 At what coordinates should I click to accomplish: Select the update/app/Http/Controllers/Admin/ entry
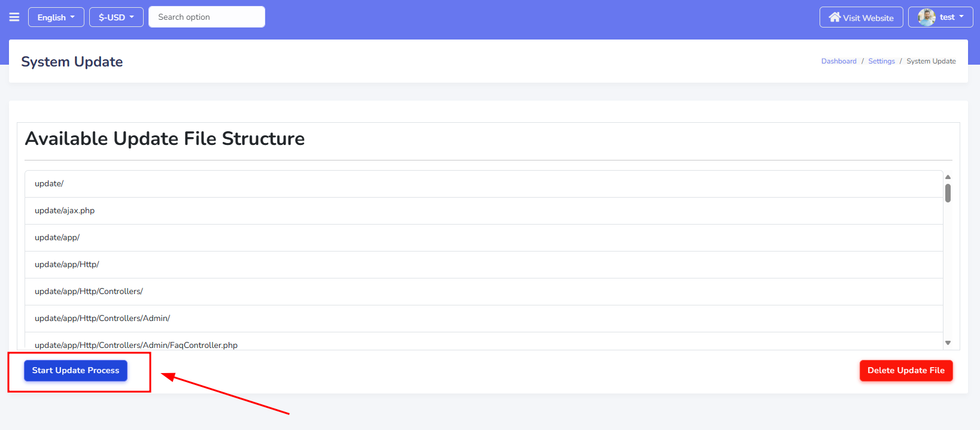point(484,319)
